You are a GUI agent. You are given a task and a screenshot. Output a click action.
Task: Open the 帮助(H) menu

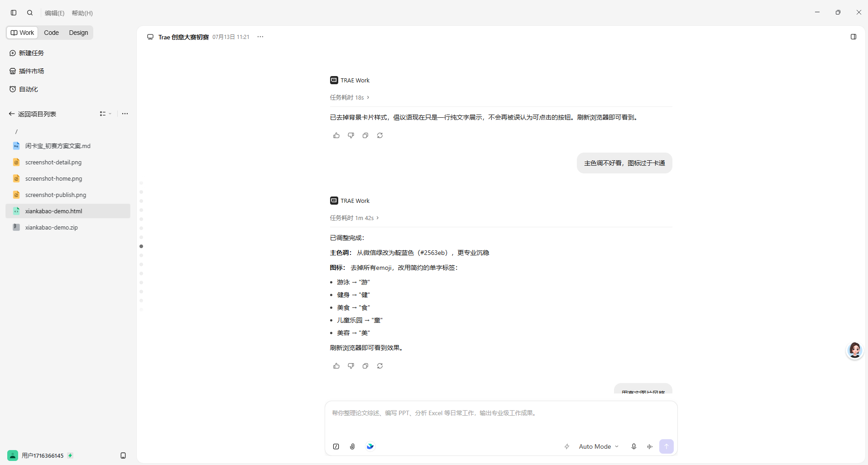pyautogui.click(x=82, y=13)
